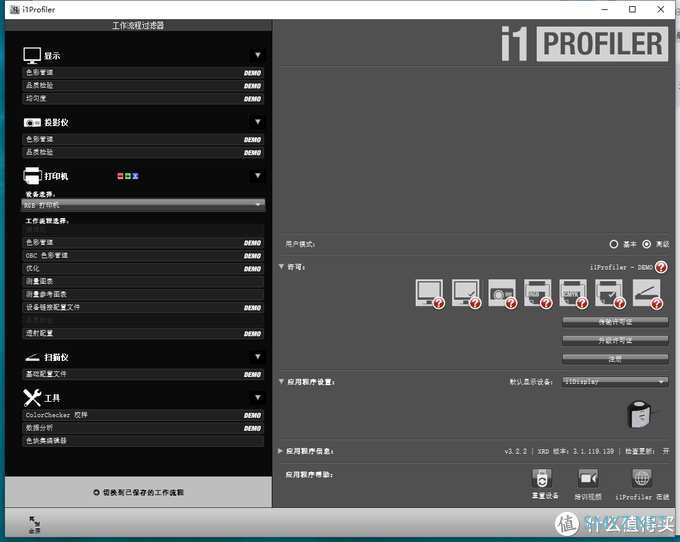Open the RGB 打印机 device dropdown

point(143,205)
